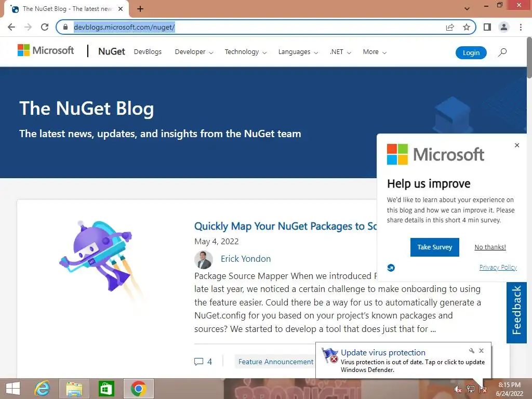
Task: Open the Privacy Policy link
Action: 498,268
